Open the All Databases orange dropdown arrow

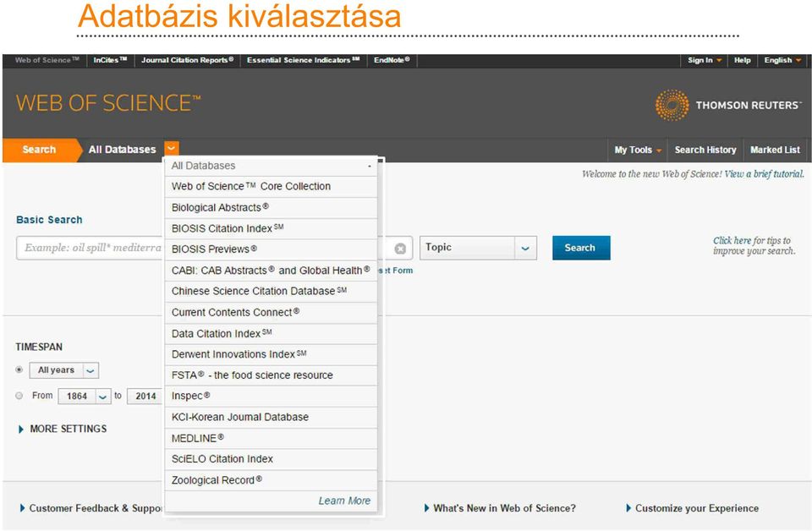(172, 149)
